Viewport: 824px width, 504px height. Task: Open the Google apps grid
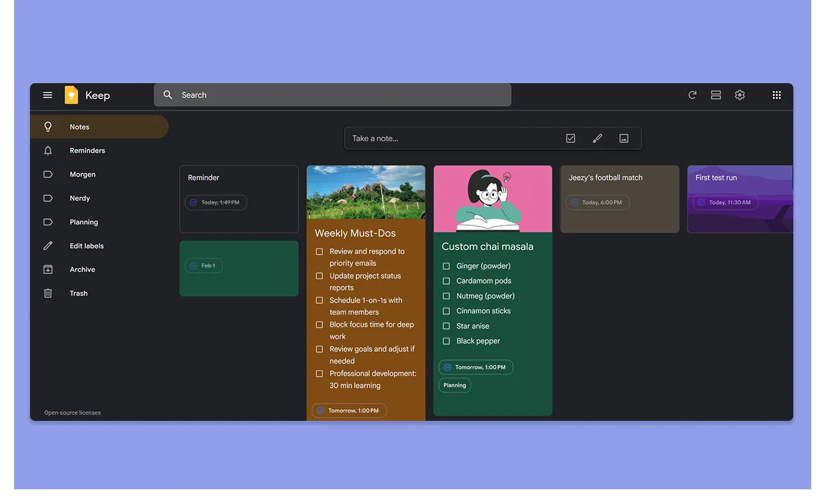[x=777, y=95]
